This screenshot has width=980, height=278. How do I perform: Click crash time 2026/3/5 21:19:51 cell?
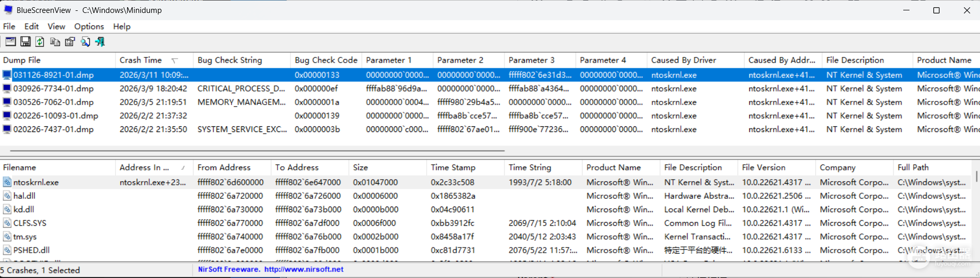[153, 102]
